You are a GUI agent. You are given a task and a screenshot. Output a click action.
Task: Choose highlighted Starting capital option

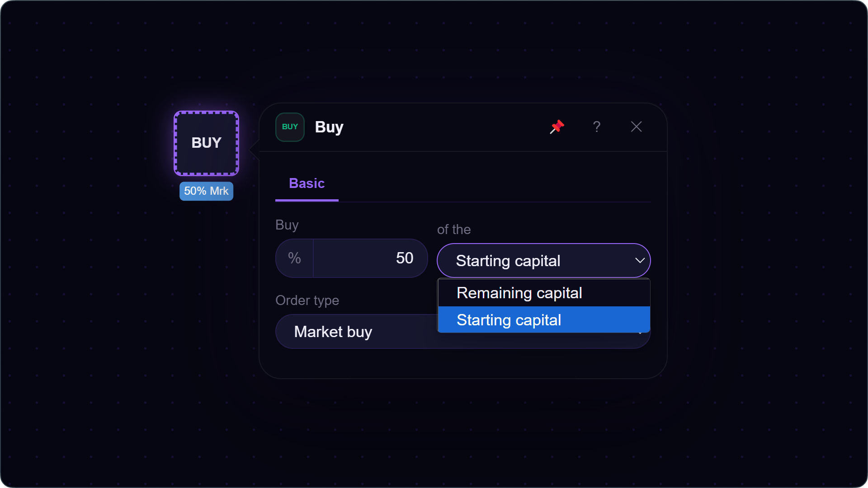[x=544, y=320]
